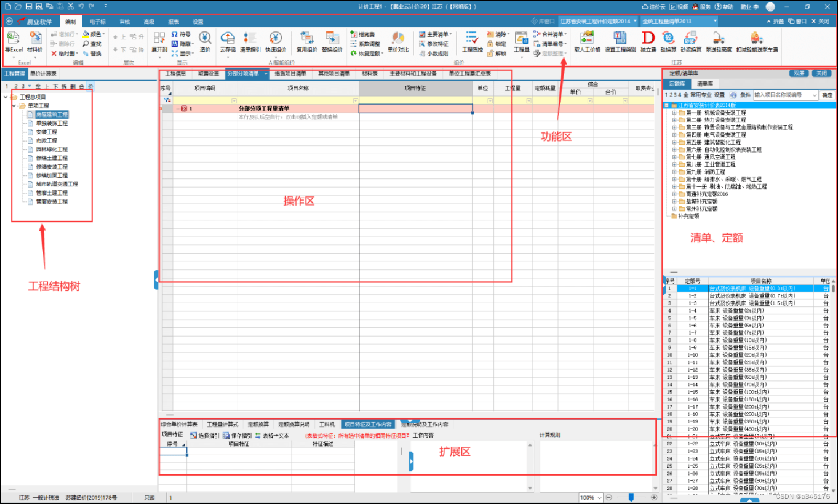Image resolution: width=838 pixels, height=504 pixels.
Task: Click the 泵送砼高度 icon
Action: [x=718, y=38]
